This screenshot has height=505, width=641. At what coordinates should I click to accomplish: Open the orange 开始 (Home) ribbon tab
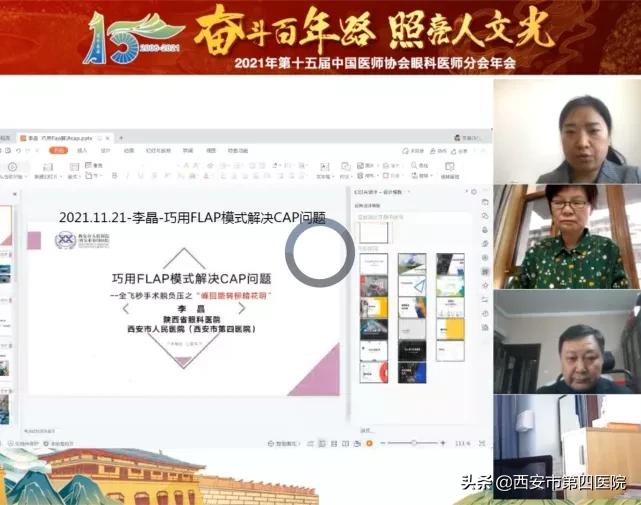click(x=58, y=150)
